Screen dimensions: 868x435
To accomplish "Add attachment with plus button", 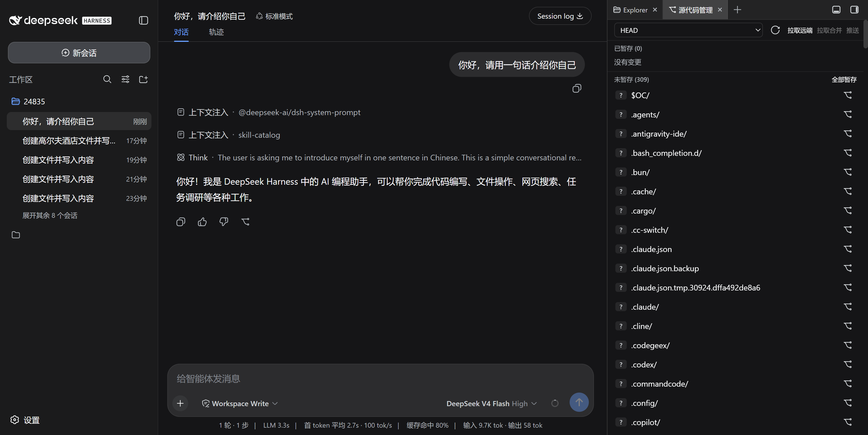I will pyautogui.click(x=180, y=403).
